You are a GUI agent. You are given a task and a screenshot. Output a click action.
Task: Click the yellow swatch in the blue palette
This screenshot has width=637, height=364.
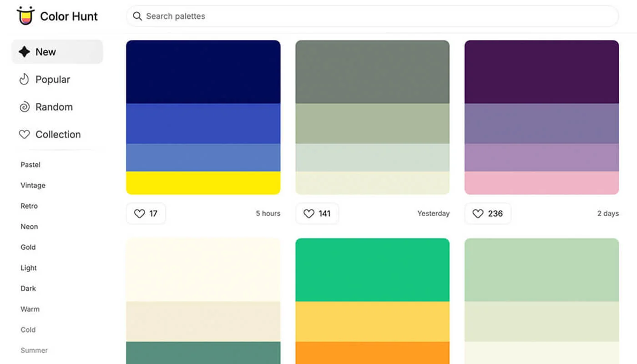point(203,182)
